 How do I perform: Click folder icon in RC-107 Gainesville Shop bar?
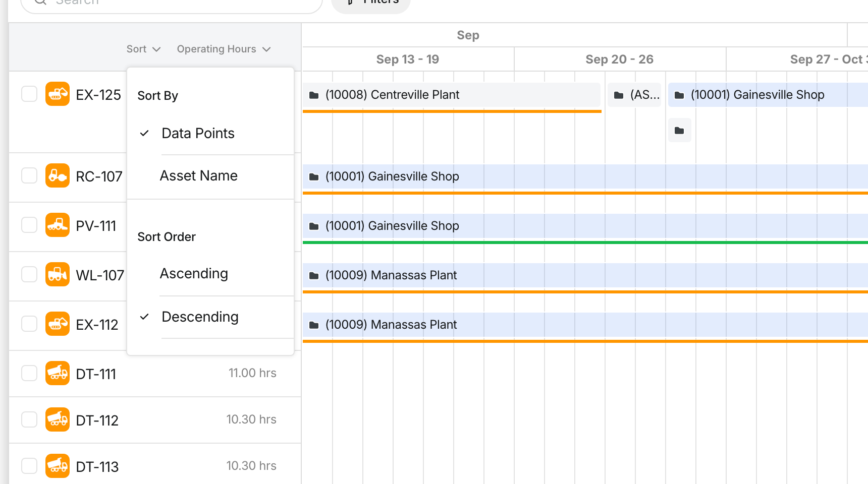click(x=314, y=177)
